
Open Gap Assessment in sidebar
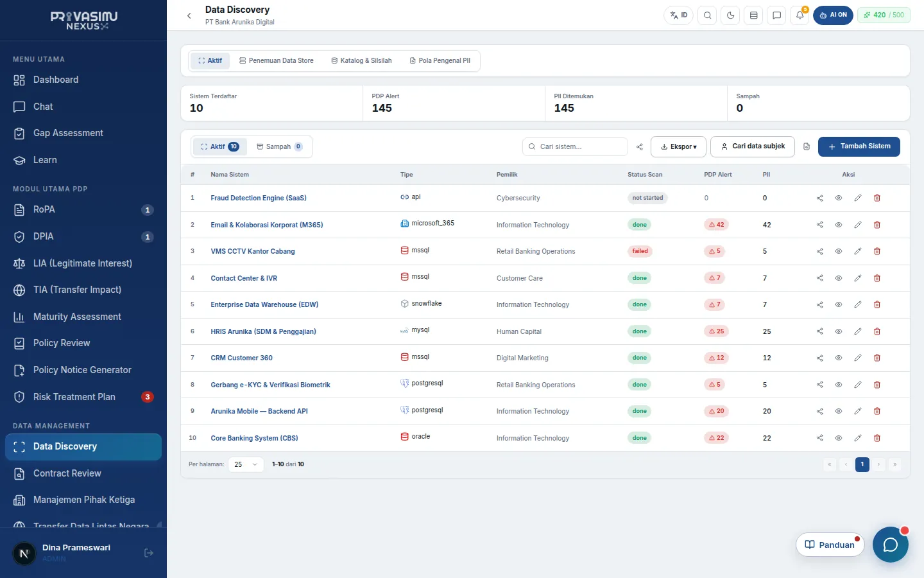(83, 133)
